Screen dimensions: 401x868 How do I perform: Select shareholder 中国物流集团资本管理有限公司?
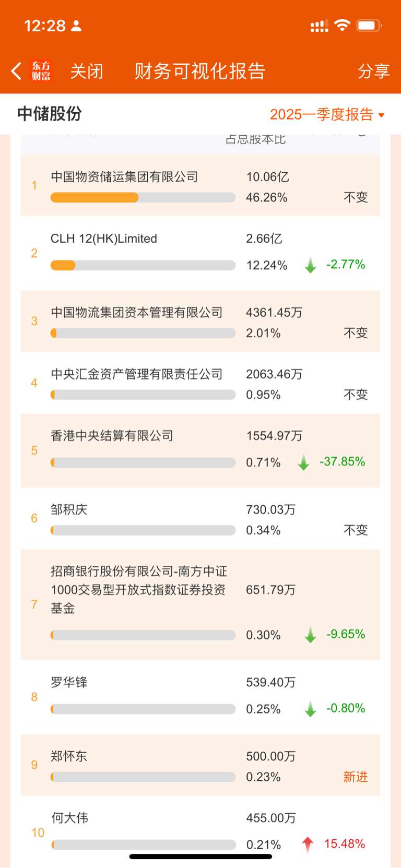click(200, 321)
